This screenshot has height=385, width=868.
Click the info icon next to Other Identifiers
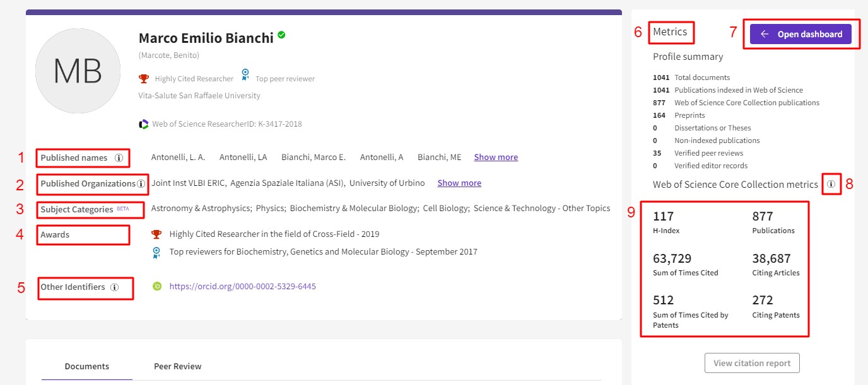(x=114, y=287)
